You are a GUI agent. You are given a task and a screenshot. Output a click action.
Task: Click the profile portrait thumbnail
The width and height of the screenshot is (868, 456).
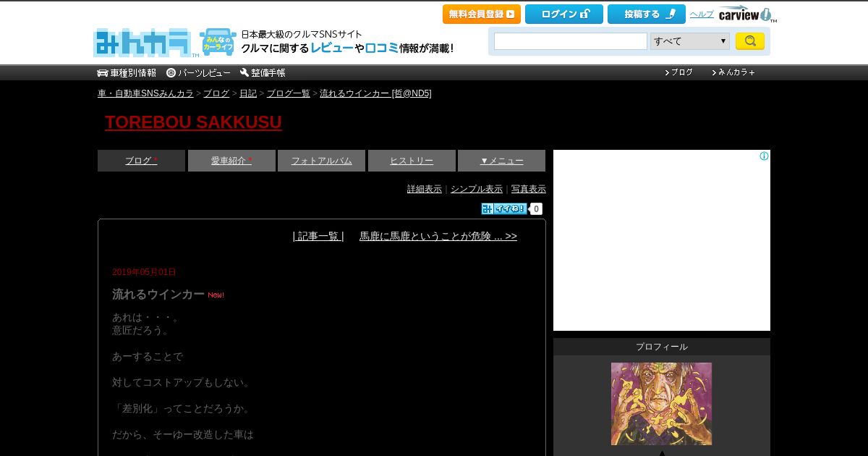coord(661,404)
